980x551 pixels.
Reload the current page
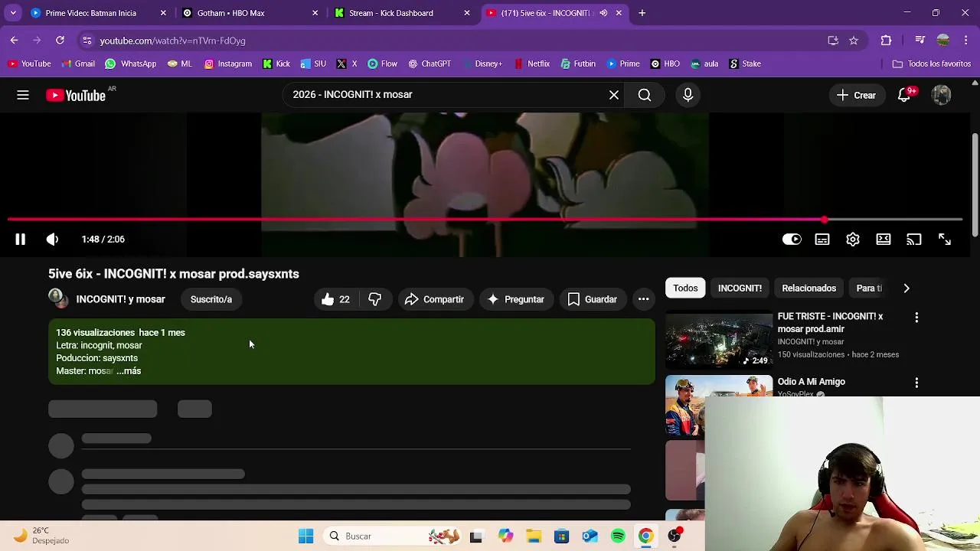(60, 40)
